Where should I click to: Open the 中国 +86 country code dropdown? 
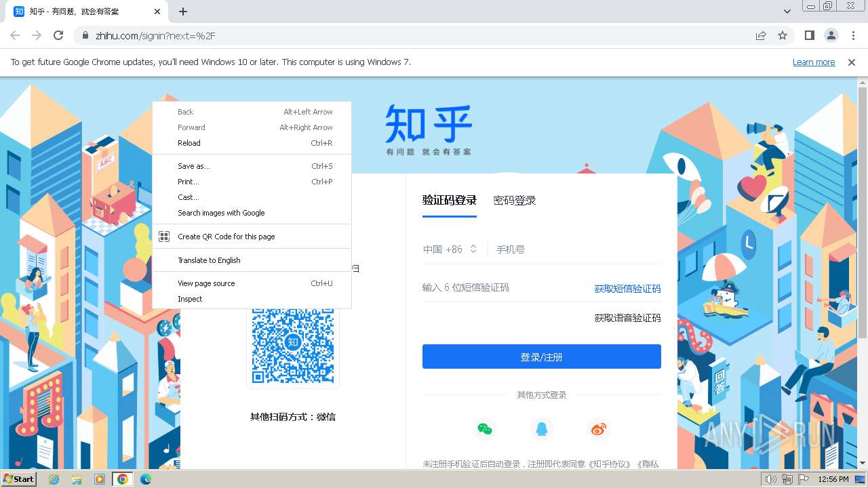pyautogui.click(x=450, y=249)
